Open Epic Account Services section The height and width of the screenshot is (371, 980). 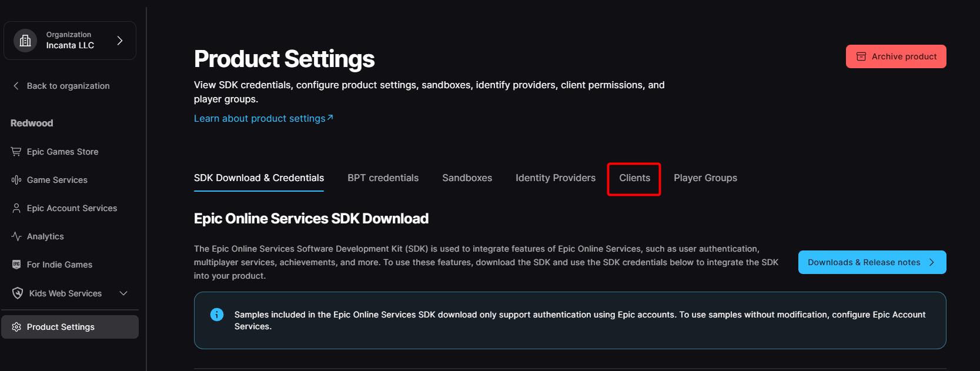click(x=72, y=208)
